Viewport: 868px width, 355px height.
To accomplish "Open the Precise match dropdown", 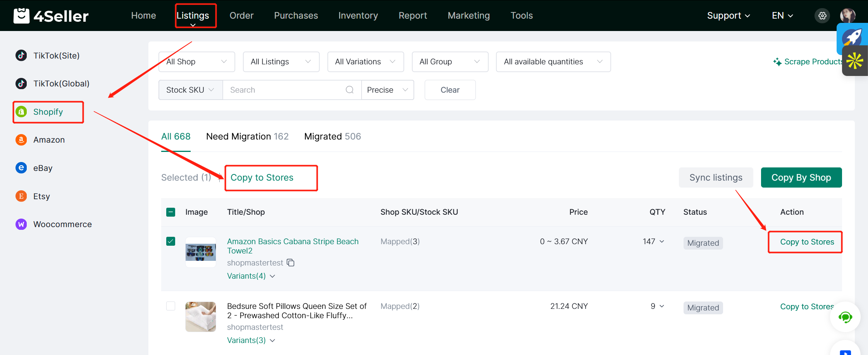I will (x=387, y=90).
